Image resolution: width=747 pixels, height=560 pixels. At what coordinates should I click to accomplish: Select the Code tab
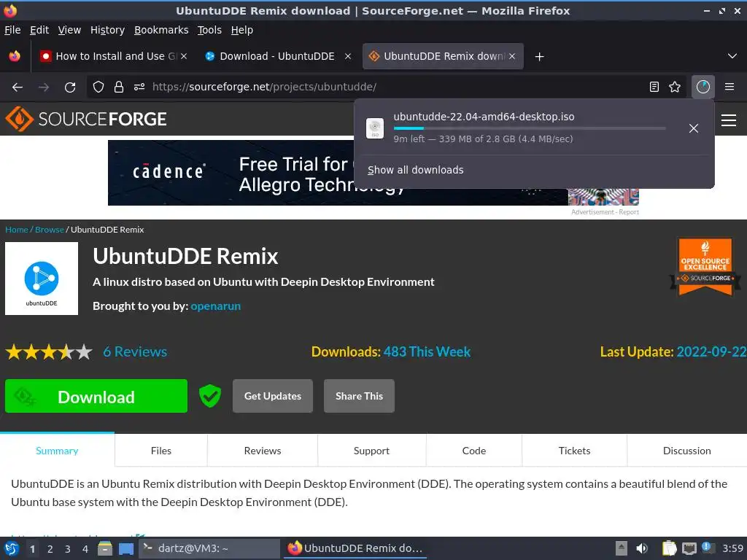474,451
